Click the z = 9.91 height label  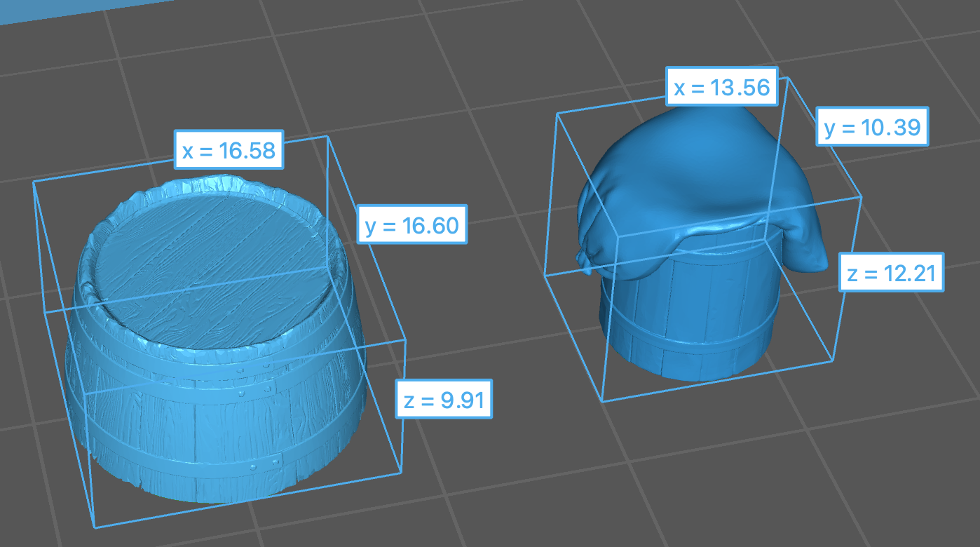click(444, 400)
